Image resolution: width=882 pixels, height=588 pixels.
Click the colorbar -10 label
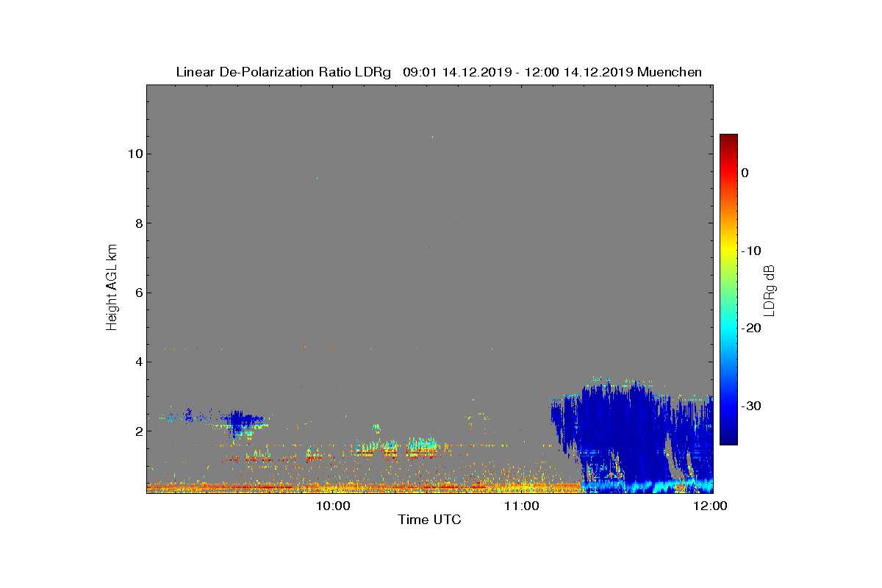(x=750, y=251)
